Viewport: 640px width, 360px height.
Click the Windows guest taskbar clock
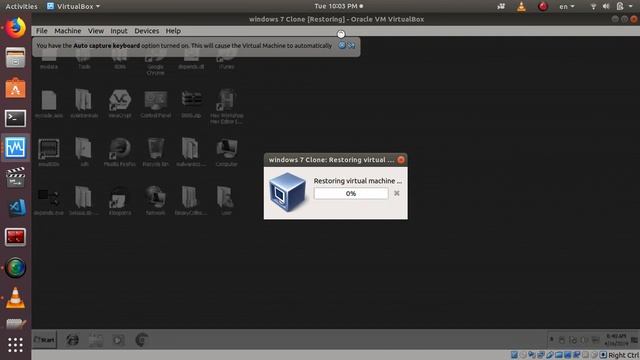click(x=616, y=339)
